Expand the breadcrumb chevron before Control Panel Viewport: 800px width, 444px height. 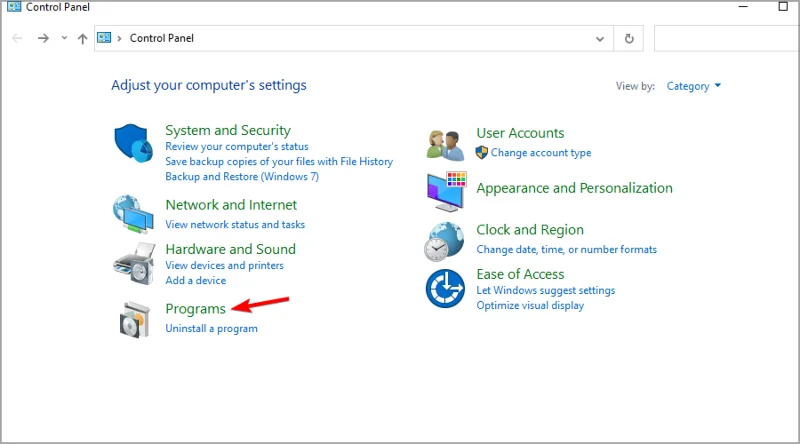coord(119,38)
